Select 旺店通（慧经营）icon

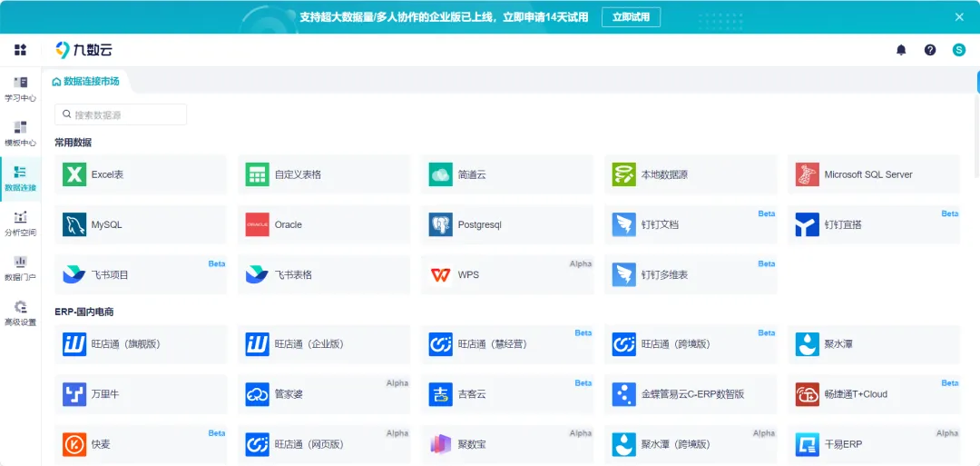point(441,344)
